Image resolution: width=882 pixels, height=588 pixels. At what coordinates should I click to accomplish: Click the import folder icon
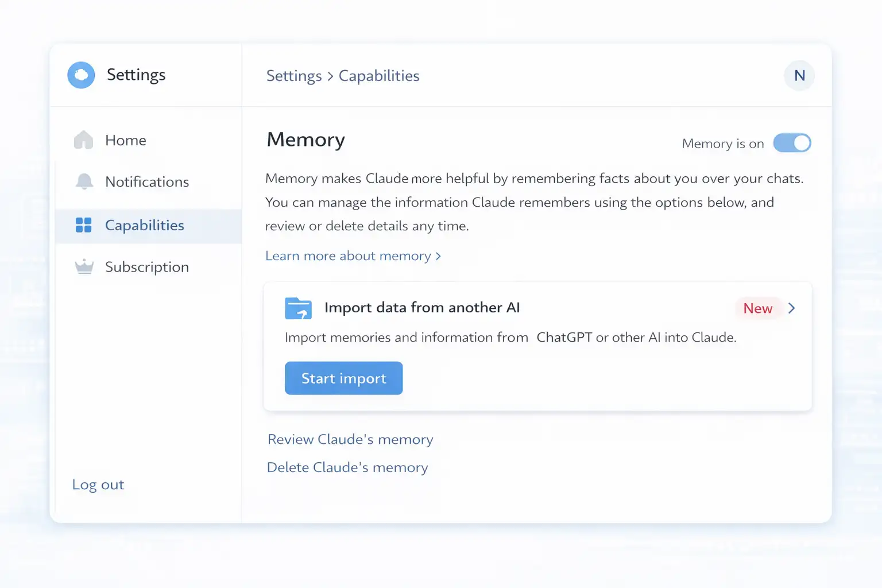(298, 308)
